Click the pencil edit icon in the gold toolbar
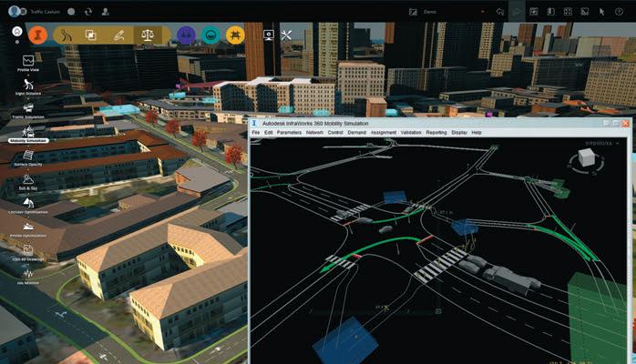 (118, 35)
